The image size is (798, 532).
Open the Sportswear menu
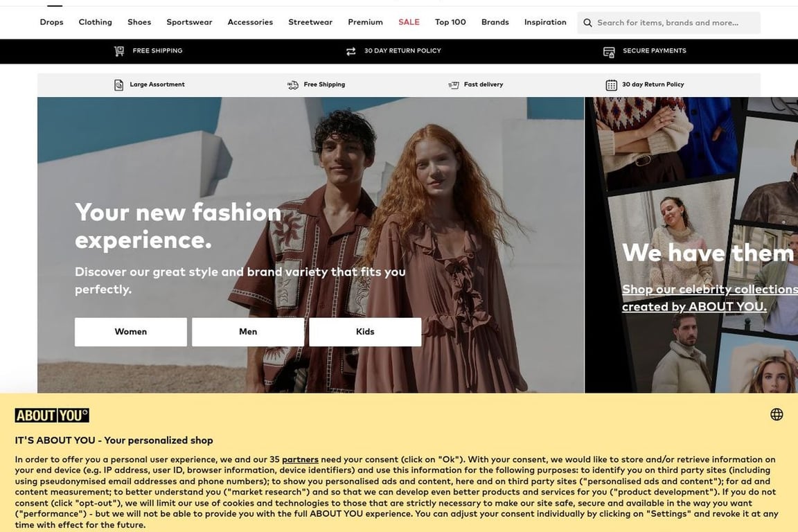pos(189,22)
